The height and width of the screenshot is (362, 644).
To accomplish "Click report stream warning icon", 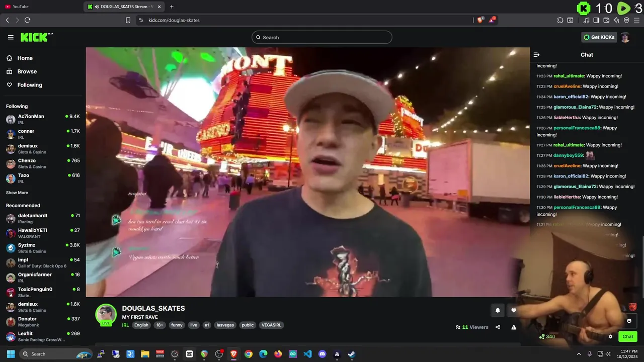I will pos(514,327).
